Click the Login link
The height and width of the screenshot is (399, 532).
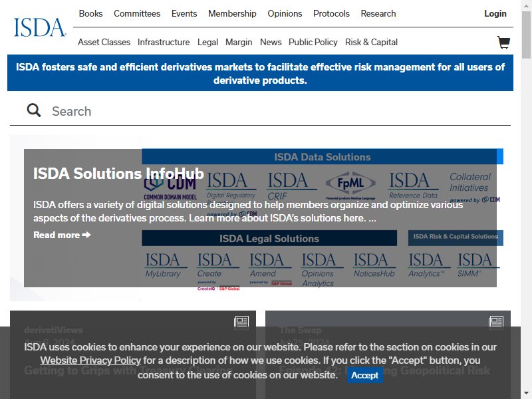[x=495, y=13]
